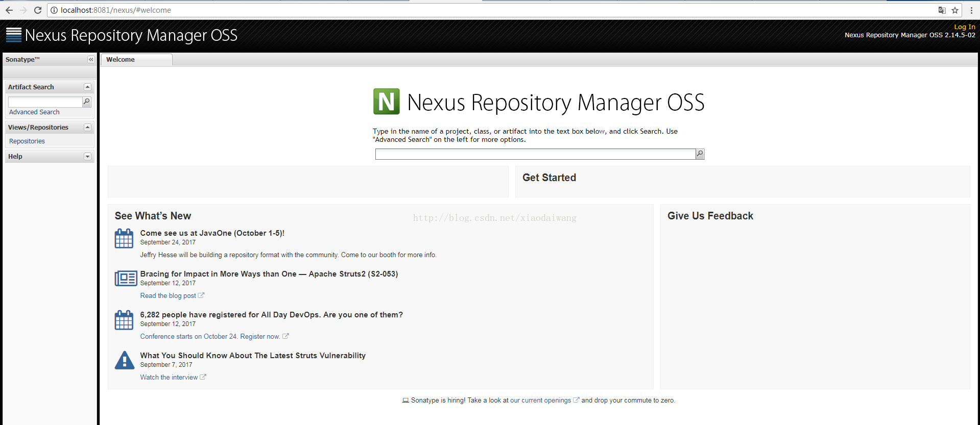Focus the sidebar Artifact Search field
980x425 pixels.
click(45, 102)
